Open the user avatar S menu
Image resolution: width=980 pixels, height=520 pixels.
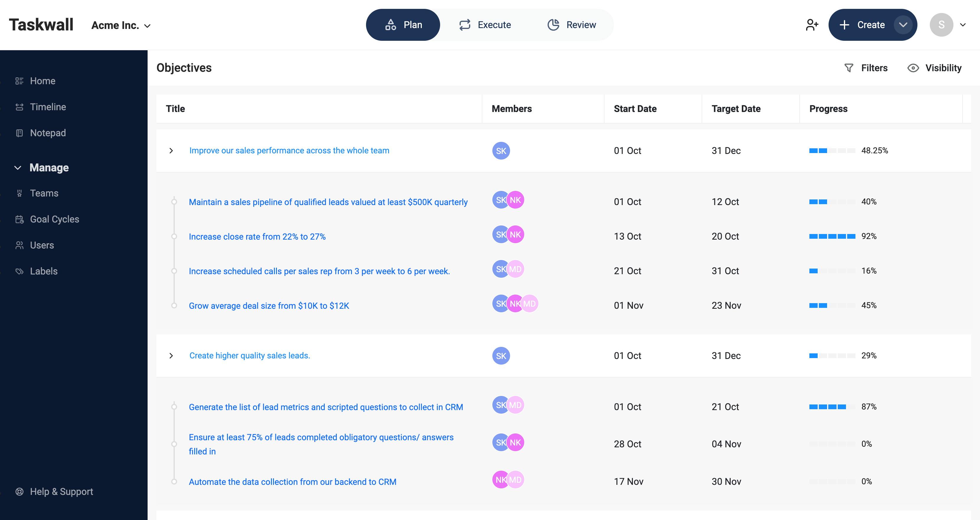pyautogui.click(x=941, y=25)
